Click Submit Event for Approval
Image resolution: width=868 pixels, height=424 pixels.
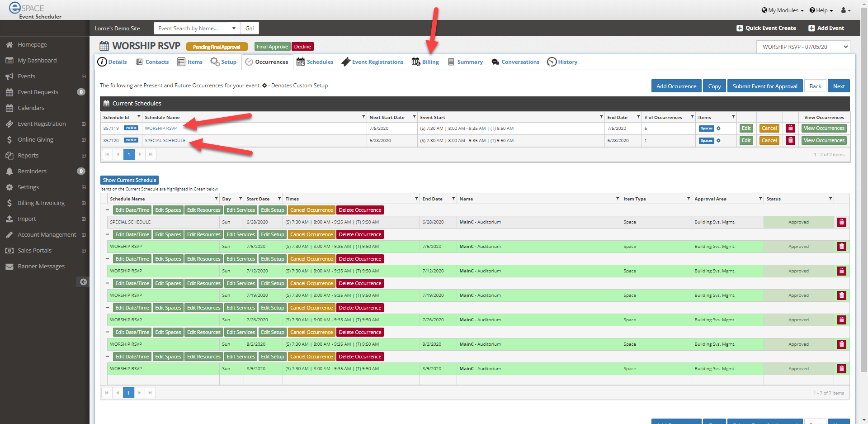pyautogui.click(x=765, y=86)
